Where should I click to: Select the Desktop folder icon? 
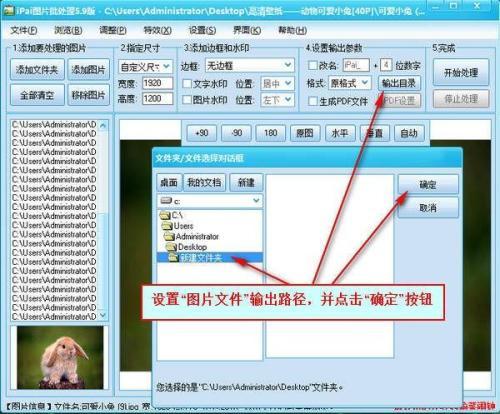(x=171, y=247)
